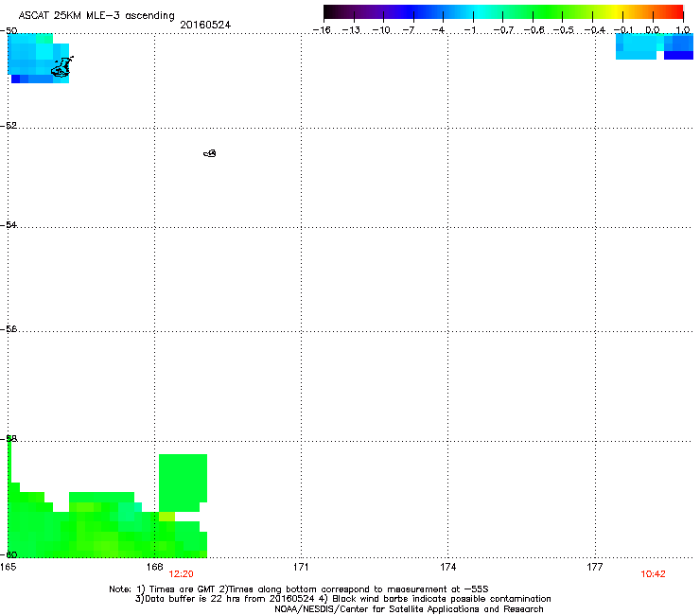Click the -58 latitude axis label
The image size is (700, 615).
pyautogui.click(x=9, y=439)
